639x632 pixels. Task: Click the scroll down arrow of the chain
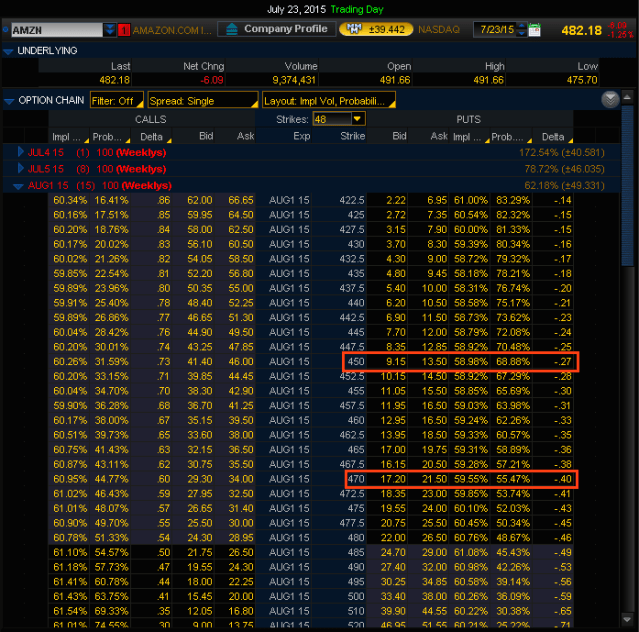pos(627,619)
